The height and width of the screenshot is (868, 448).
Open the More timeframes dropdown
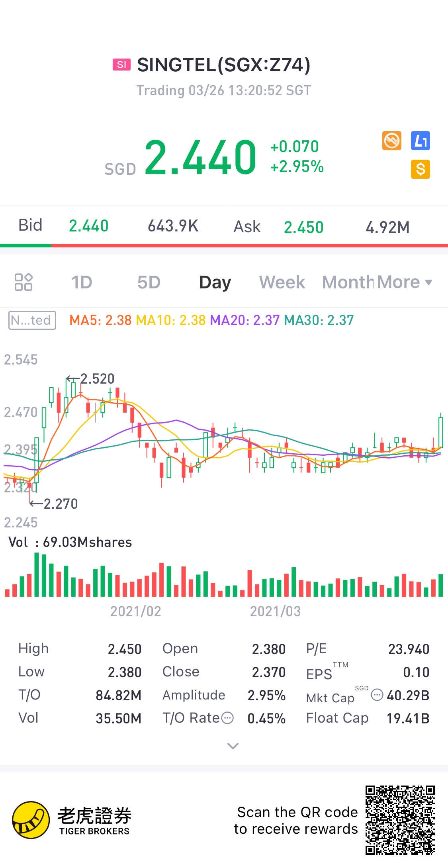click(x=404, y=282)
